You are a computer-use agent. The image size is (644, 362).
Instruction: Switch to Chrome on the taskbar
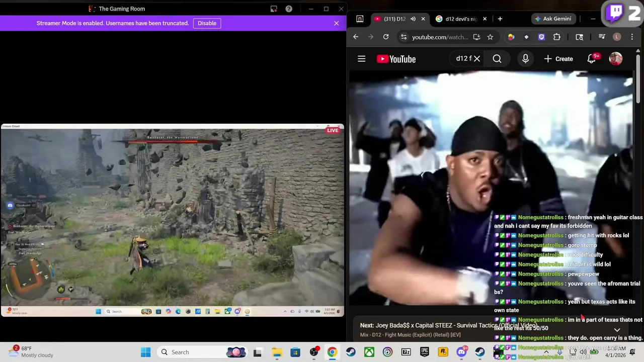pos(332,352)
